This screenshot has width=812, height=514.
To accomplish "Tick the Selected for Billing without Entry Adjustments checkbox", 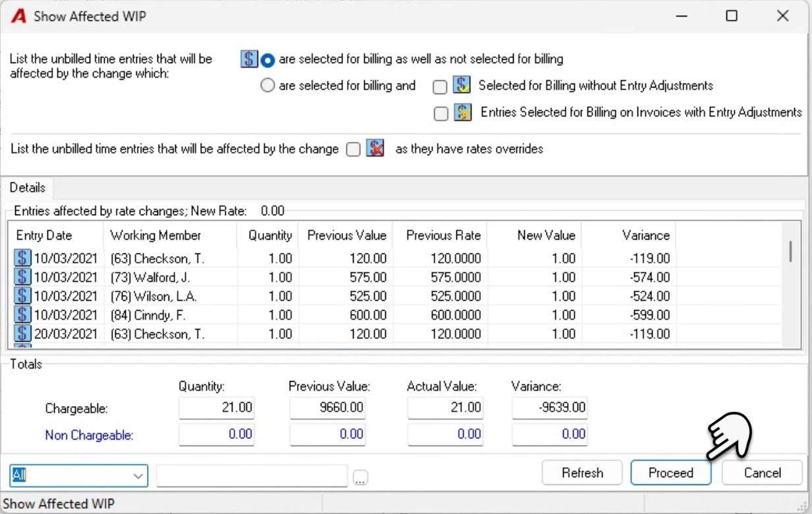I will 440,87.
